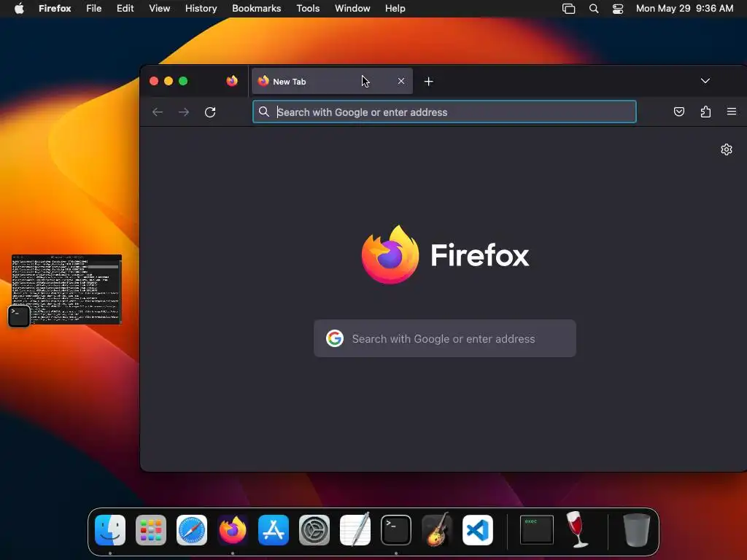Open the exec file in the Dock
This screenshot has width=747, height=560.
(536, 529)
